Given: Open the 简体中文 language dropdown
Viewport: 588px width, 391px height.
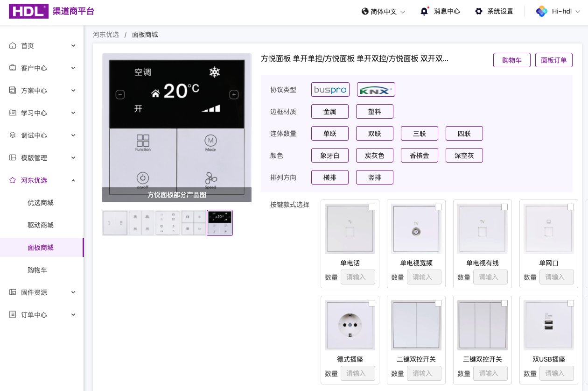Looking at the screenshot, I should pos(384,12).
